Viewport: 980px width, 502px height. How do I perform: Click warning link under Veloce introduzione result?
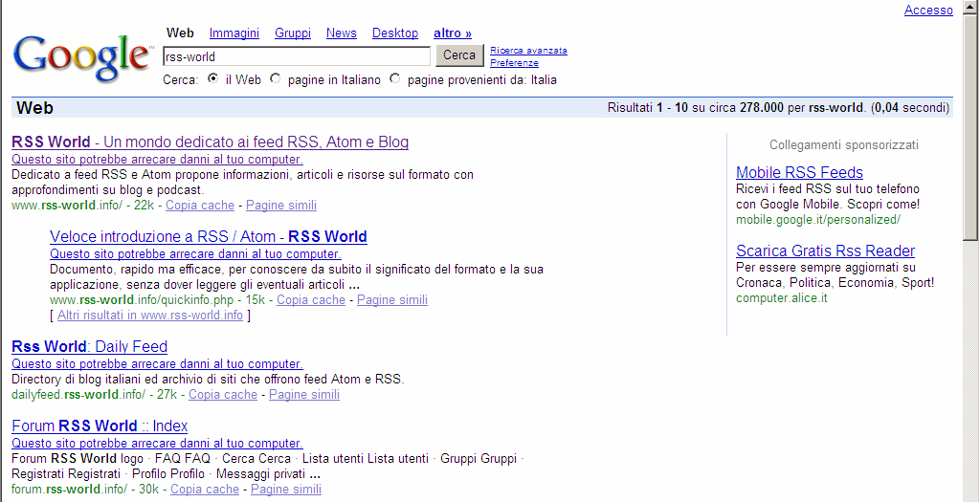195,254
